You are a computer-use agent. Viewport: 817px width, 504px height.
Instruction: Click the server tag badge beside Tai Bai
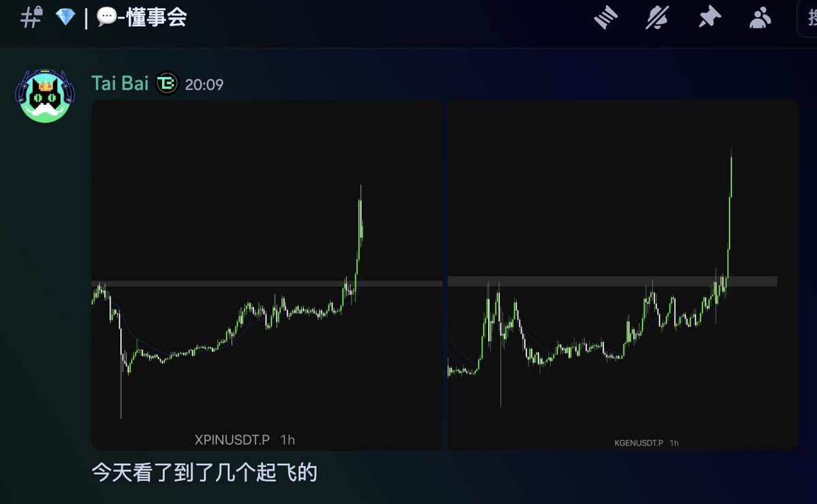tap(167, 84)
